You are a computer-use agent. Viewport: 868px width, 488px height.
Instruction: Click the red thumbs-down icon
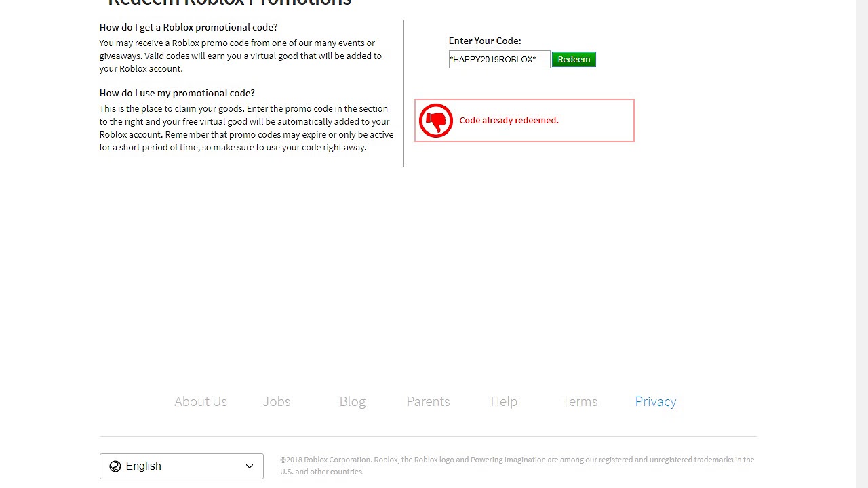coord(435,121)
